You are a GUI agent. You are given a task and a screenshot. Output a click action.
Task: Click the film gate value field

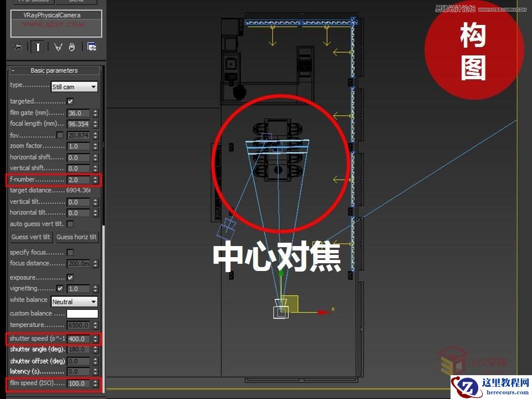pyautogui.click(x=78, y=113)
